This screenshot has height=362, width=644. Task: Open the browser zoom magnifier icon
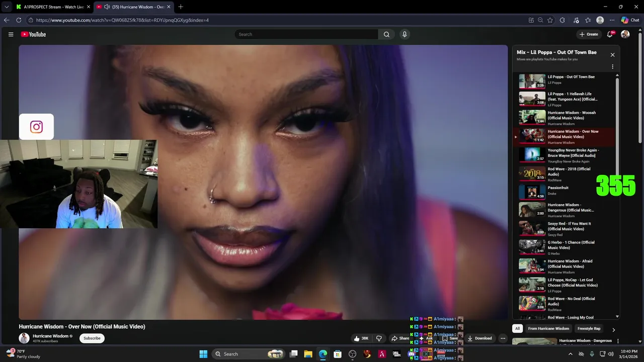[540, 20]
